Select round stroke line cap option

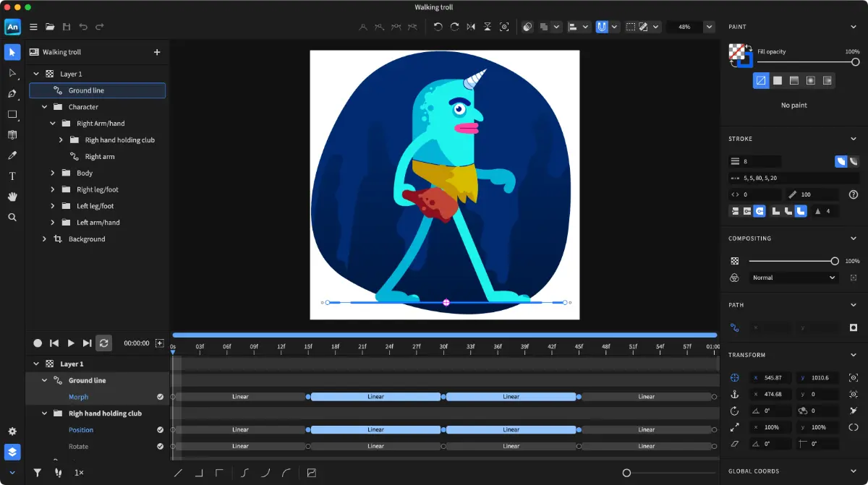[x=759, y=211]
